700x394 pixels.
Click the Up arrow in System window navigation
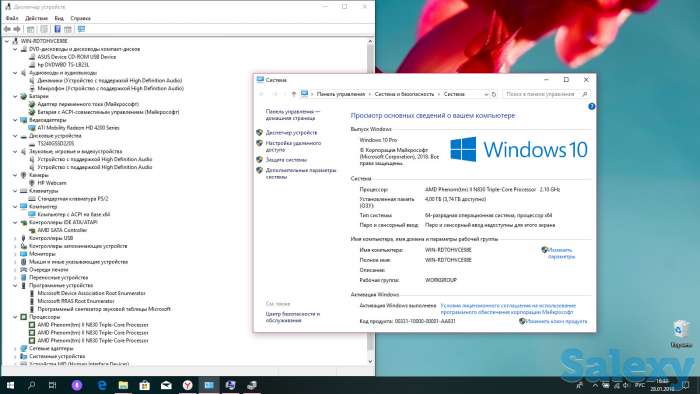click(x=293, y=94)
